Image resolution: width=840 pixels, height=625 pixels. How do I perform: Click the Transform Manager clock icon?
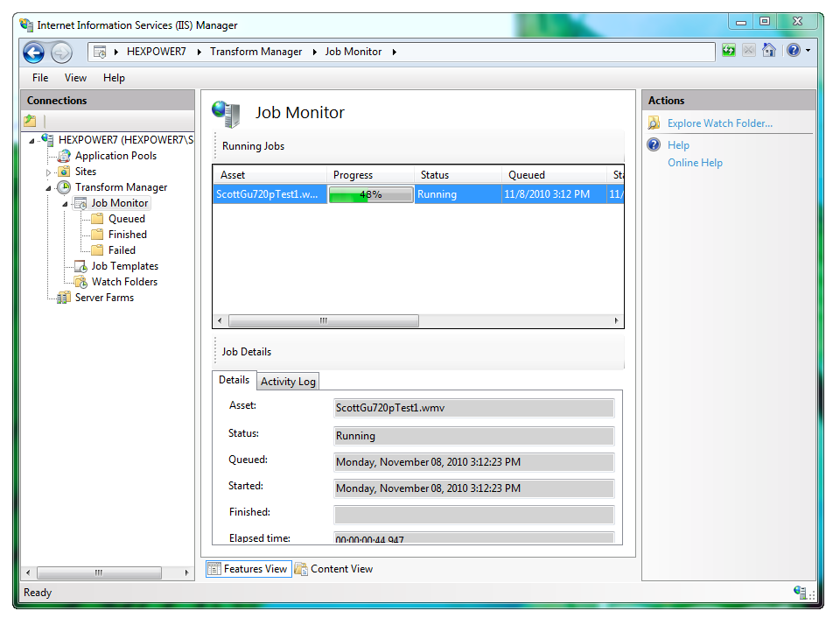(64, 187)
